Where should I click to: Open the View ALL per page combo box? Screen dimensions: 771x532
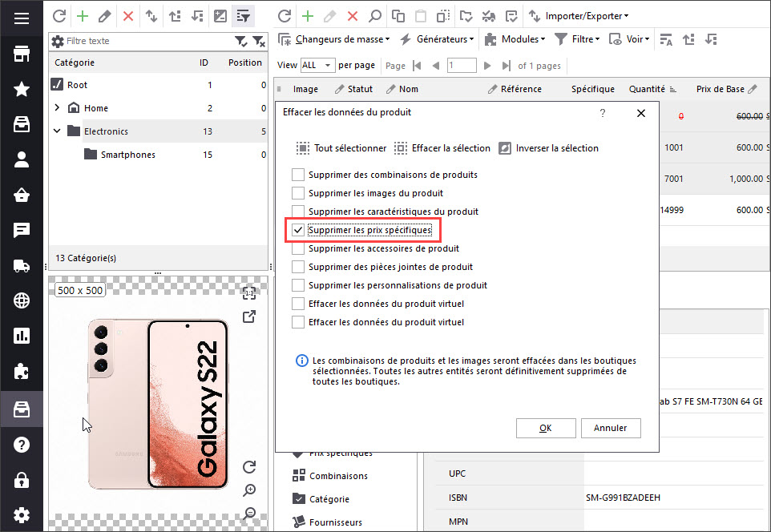click(x=317, y=66)
